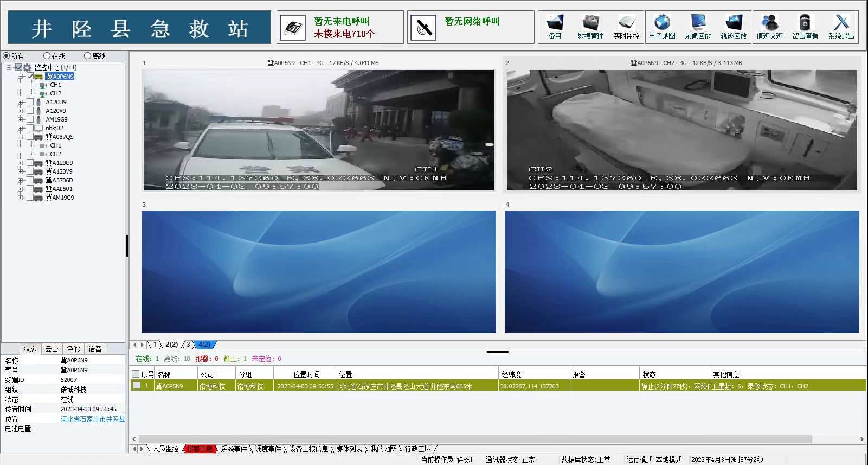
Task: Expand the 冀A120U9 tree node
Action: pyautogui.click(x=21, y=163)
